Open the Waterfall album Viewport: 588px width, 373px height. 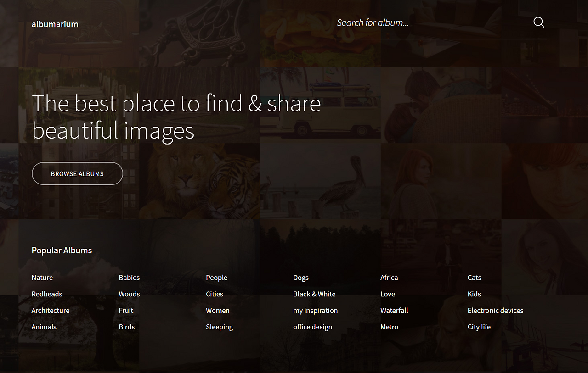[394, 311]
